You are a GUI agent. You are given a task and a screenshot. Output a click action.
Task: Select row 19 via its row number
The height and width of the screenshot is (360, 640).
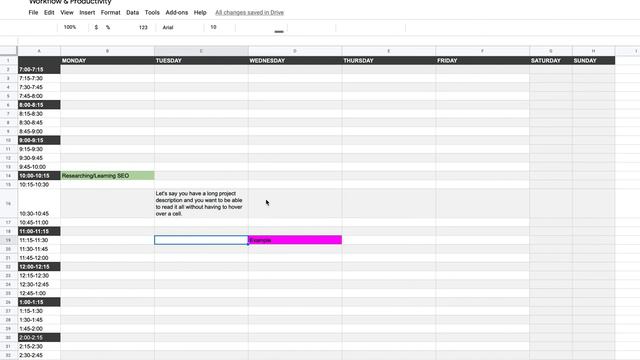pos(8,240)
